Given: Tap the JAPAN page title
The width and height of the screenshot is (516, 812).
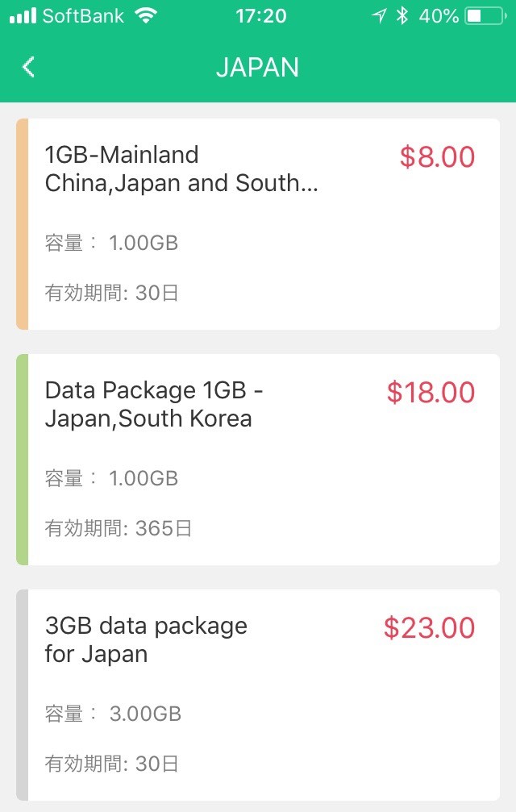Looking at the screenshot, I should (x=257, y=68).
